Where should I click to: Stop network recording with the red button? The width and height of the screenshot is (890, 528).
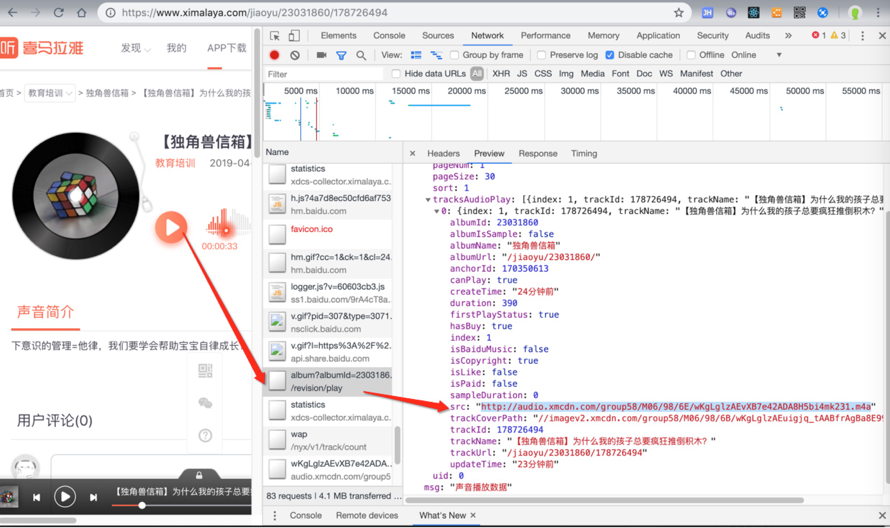pyautogui.click(x=275, y=55)
